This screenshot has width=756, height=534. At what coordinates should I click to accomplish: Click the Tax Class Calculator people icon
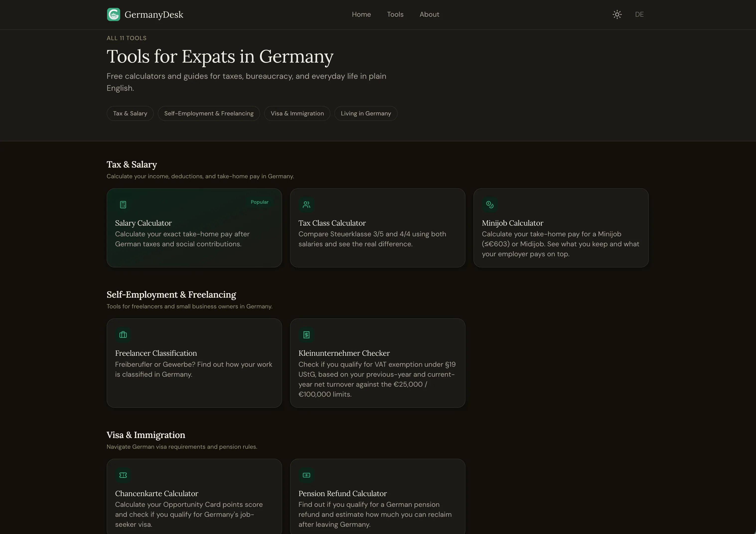pos(306,205)
